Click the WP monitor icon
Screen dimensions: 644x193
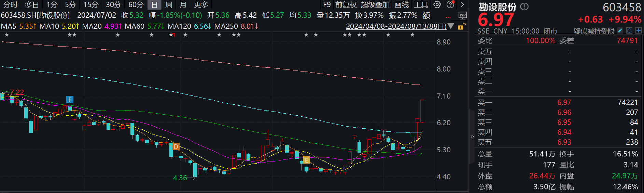462,15
